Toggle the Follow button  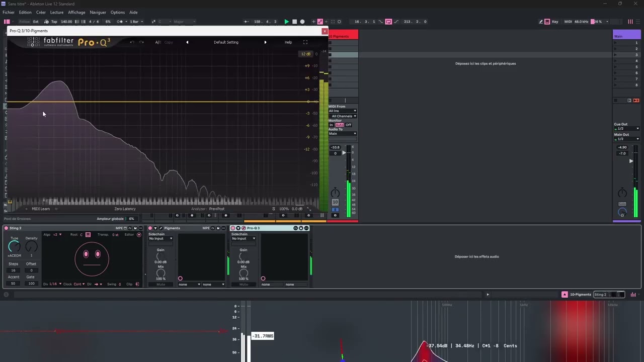[24, 22]
